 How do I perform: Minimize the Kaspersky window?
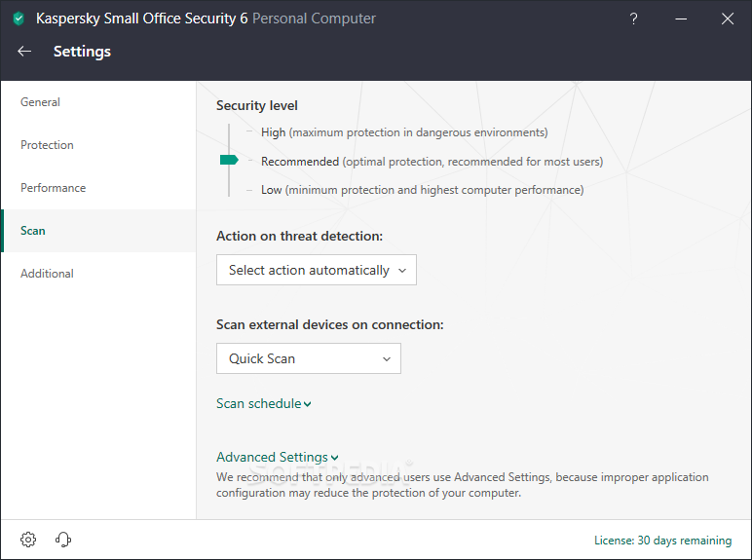tap(681, 19)
